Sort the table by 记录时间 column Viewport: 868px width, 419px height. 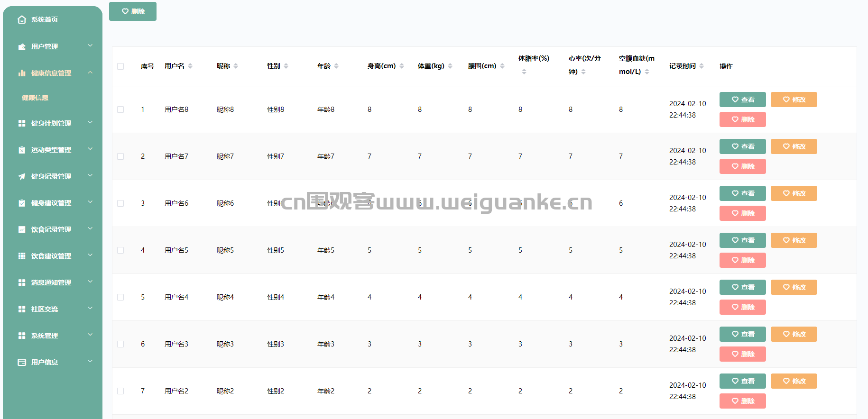[702, 66]
